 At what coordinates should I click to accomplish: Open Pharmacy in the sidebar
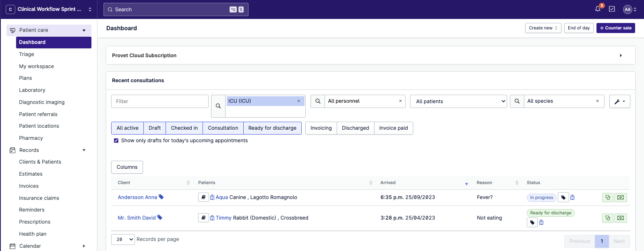(x=31, y=138)
